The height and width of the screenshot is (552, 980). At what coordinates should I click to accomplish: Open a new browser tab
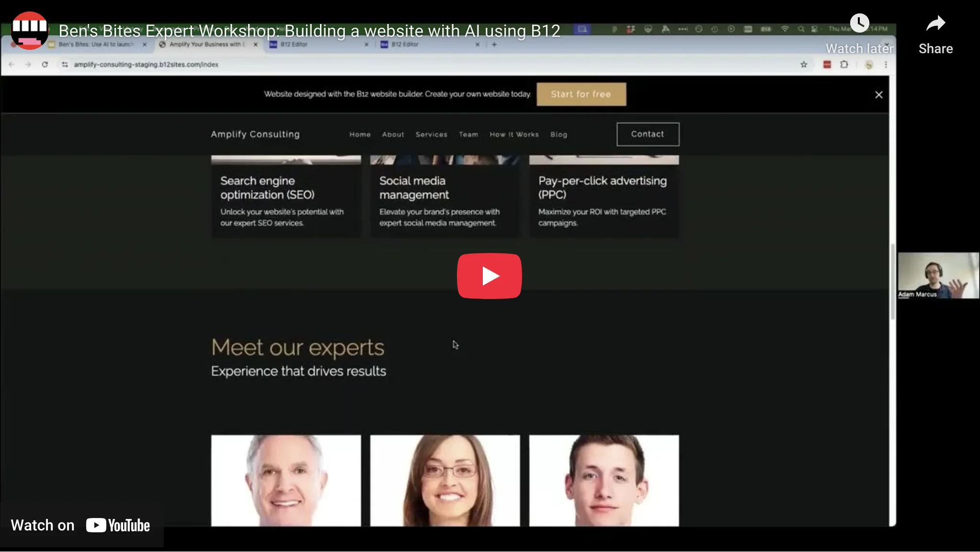tap(494, 45)
